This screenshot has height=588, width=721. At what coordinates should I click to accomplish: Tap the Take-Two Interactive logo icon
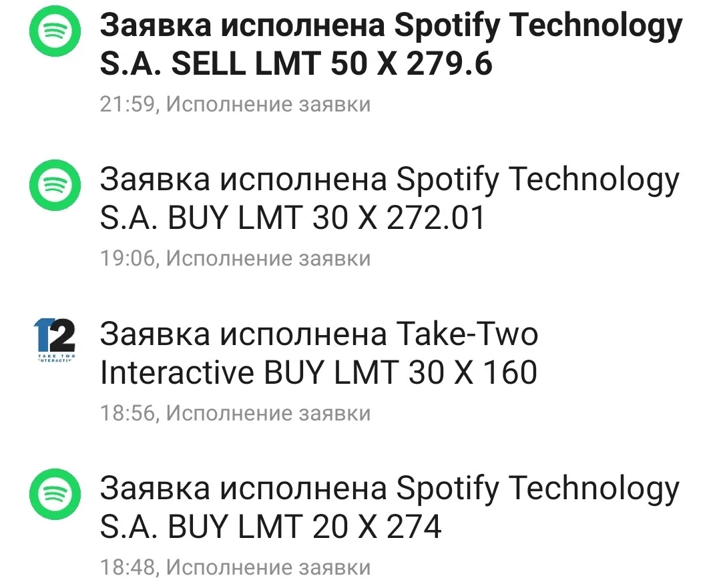pyautogui.click(x=55, y=340)
